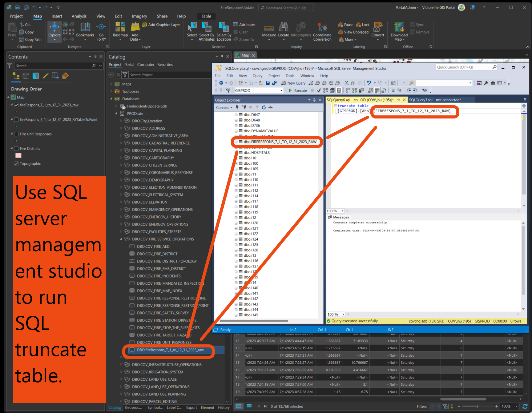Open the Connect dropdown in Object Explorer
This screenshot has width=532, height=413.
(224, 107)
